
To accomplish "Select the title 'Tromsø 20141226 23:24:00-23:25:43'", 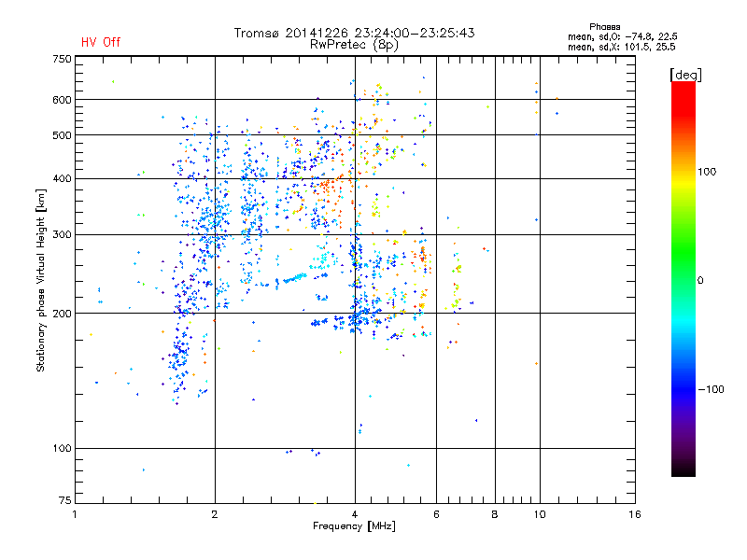I will click(354, 33).
